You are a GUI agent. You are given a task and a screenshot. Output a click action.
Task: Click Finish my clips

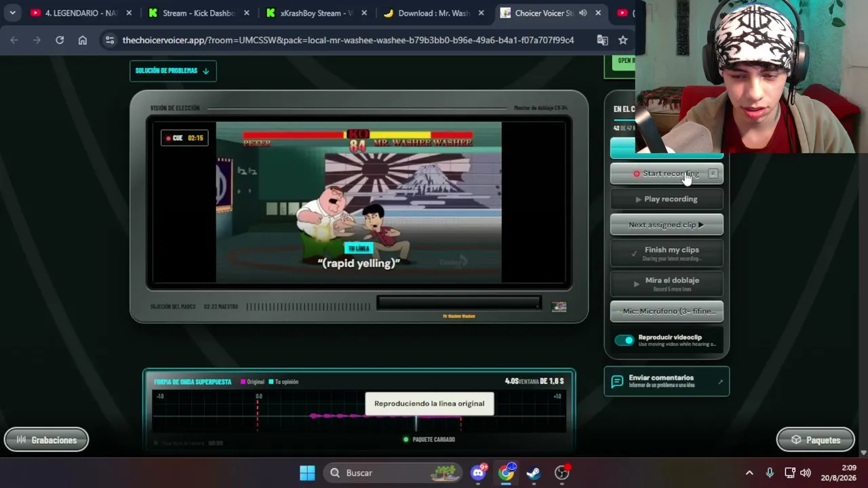(x=667, y=253)
